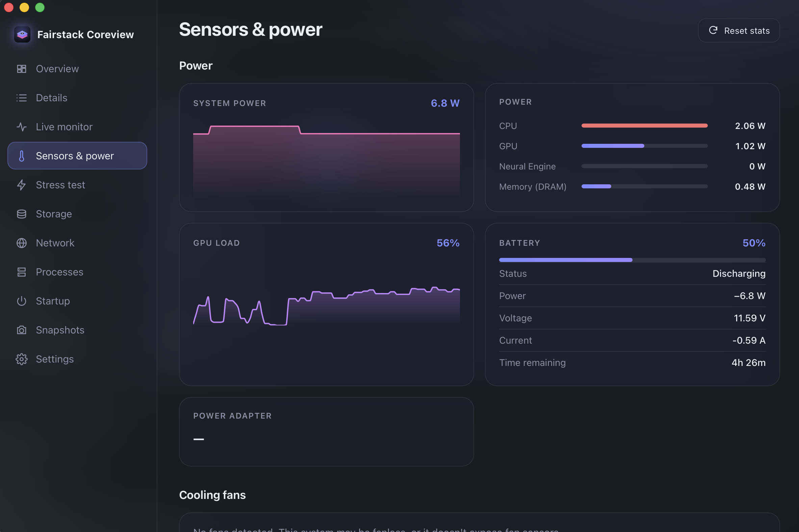This screenshot has width=799, height=532.
Task: Click the Stress test lightning bolt icon
Action: (x=21, y=185)
